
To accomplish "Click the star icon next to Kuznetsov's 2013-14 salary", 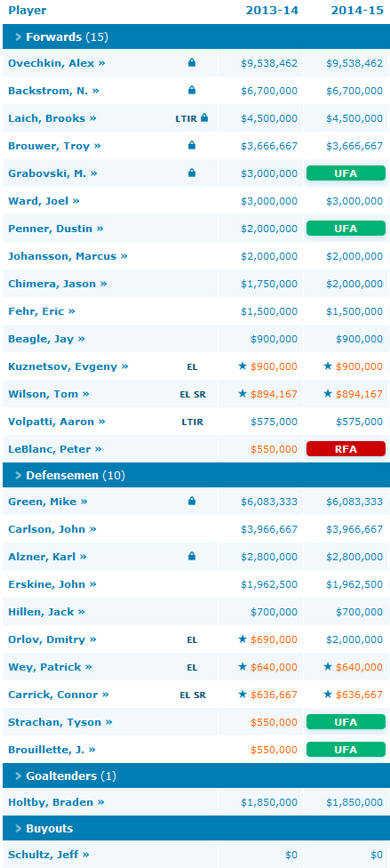I will point(242,366).
